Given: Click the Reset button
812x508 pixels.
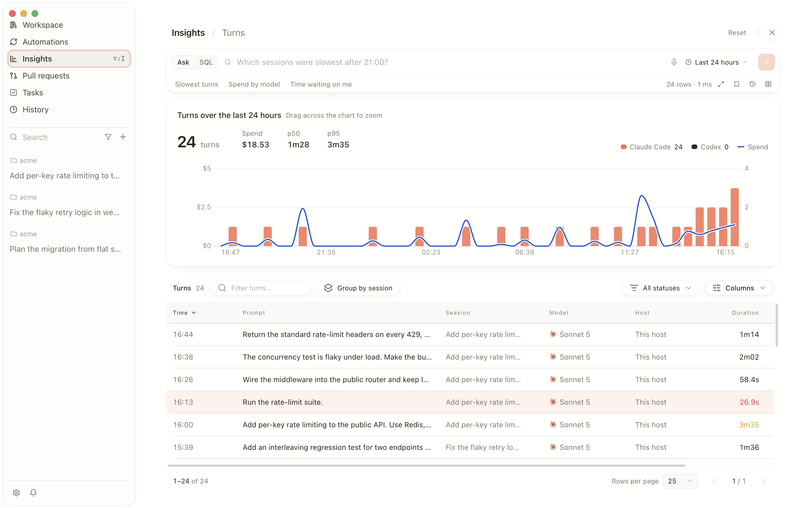Looking at the screenshot, I should (737, 32).
